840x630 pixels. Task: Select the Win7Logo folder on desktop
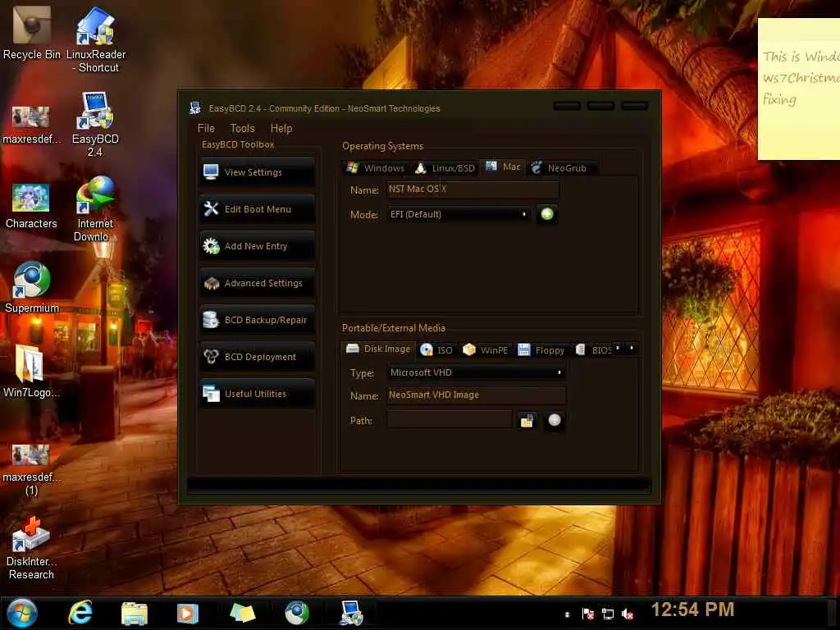31,372
